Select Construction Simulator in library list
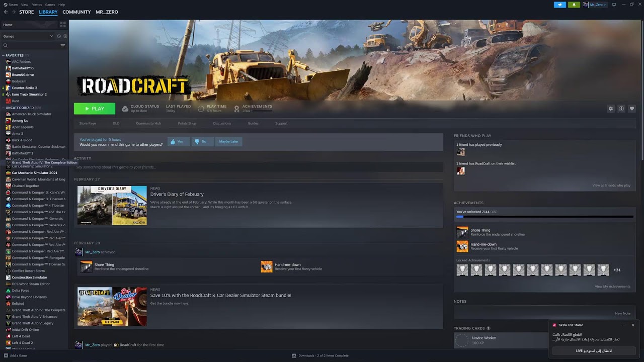The height and width of the screenshot is (362, 644). pyautogui.click(x=30, y=278)
